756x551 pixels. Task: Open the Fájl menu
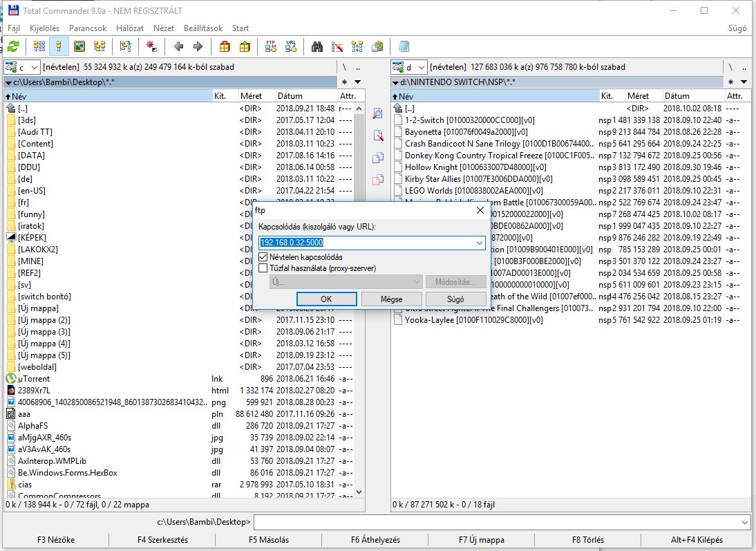click(14, 28)
